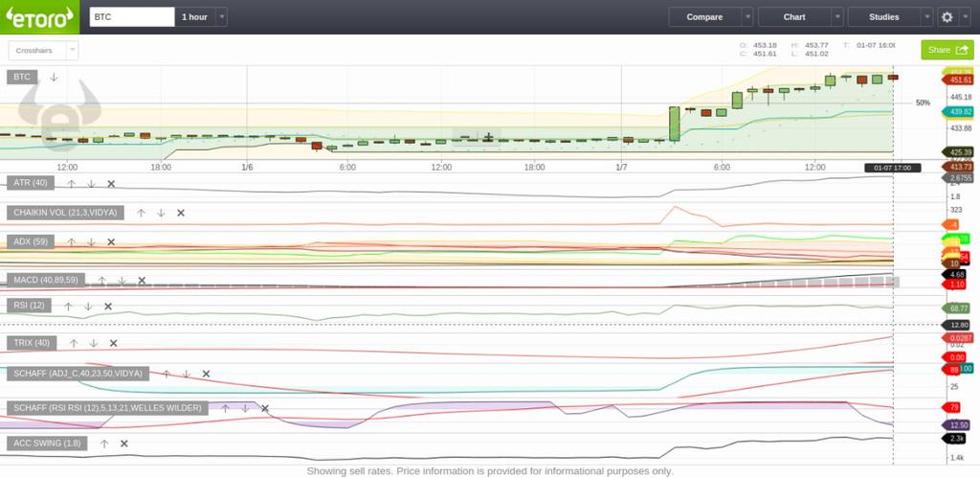
Task: Click the green Share button
Action: (x=947, y=50)
